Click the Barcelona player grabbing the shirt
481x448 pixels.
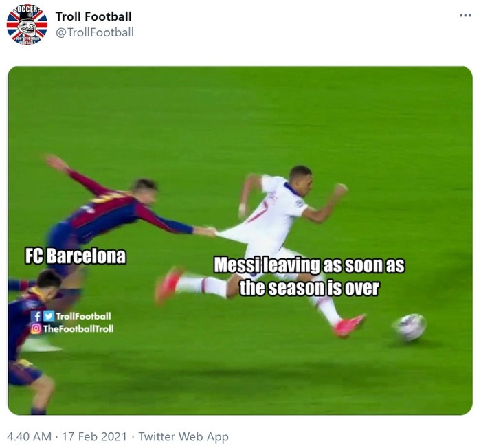[x=124, y=220]
